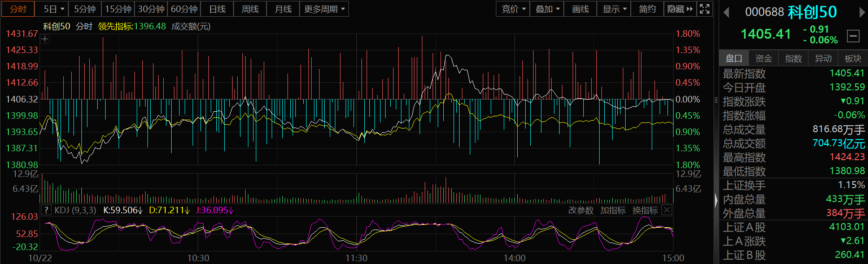Click the KDJ indicator help question mark

coord(46,210)
